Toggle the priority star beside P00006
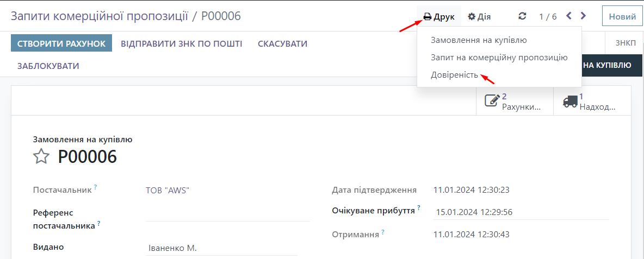This screenshot has height=259, width=644. tap(41, 157)
